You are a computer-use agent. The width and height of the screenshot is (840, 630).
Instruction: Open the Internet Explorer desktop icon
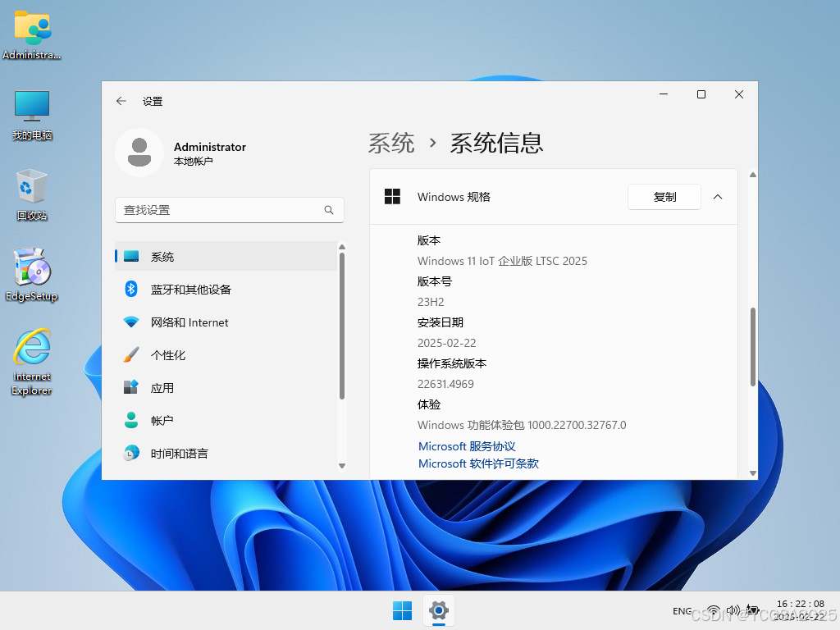pyautogui.click(x=32, y=362)
